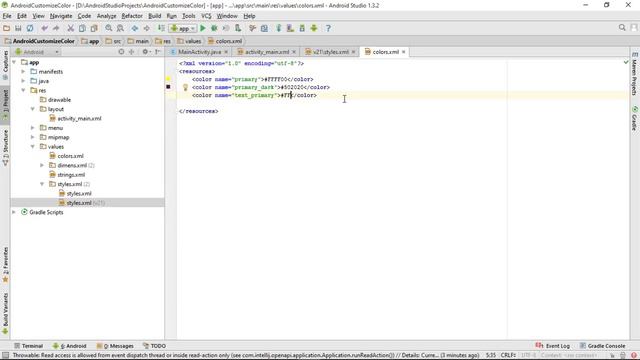Open the Maven Projects side panel
This screenshot has width=640, height=360.
click(x=635, y=74)
